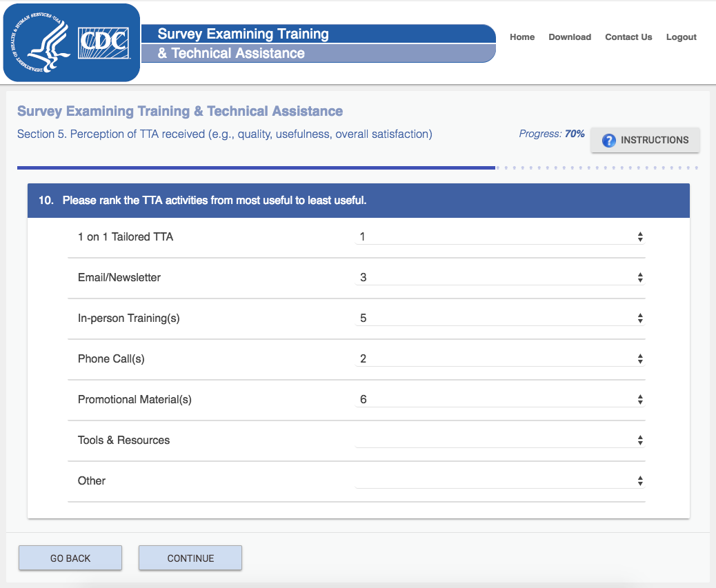Click the Go Back button
This screenshot has width=716, height=588.
(x=70, y=558)
